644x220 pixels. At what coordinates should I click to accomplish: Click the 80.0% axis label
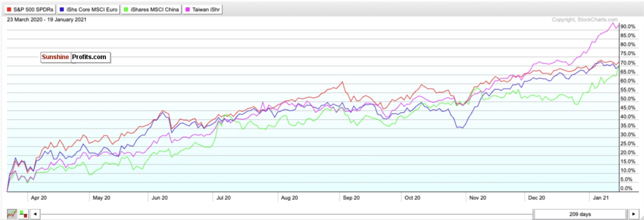tap(628, 45)
